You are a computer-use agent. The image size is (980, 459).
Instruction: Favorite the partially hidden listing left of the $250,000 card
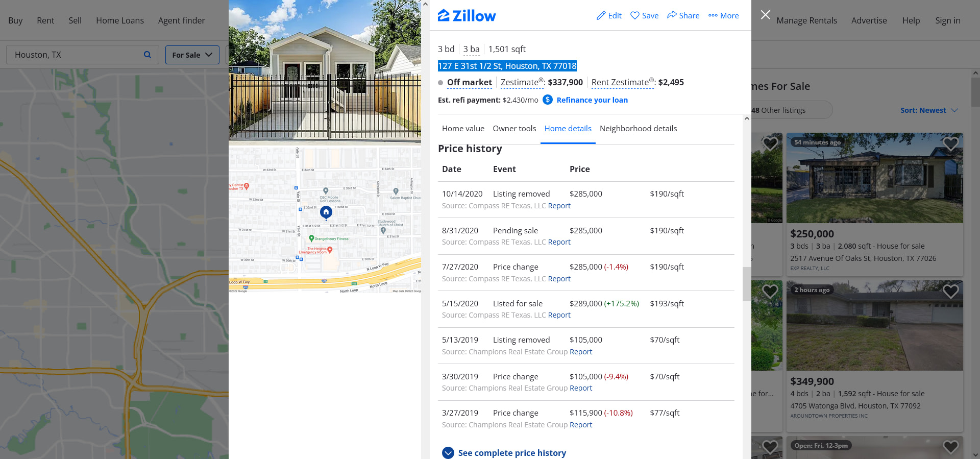(770, 144)
